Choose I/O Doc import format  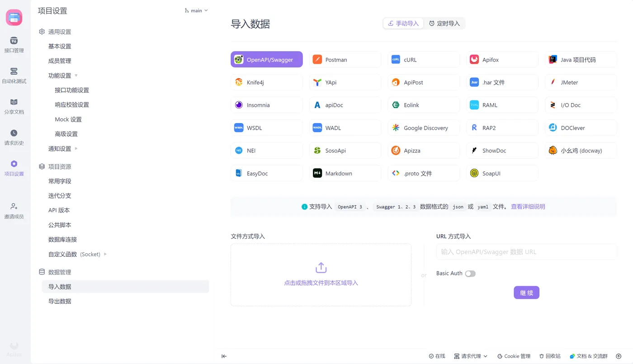(581, 105)
